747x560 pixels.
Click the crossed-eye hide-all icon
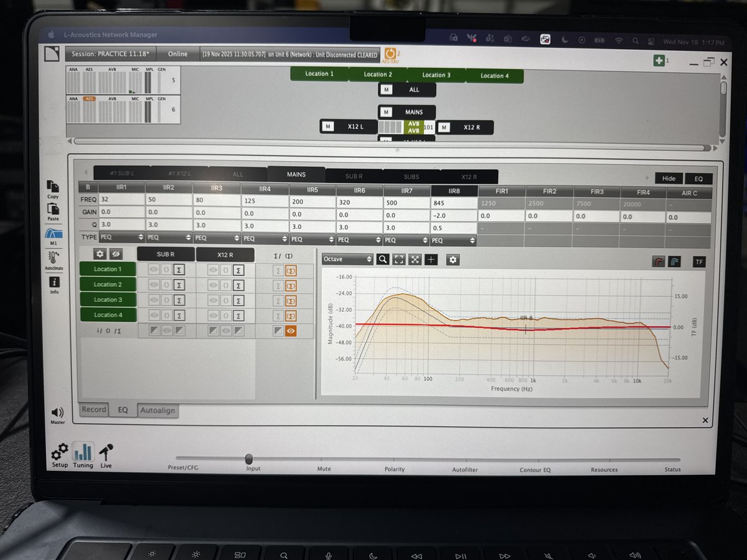click(115, 254)
